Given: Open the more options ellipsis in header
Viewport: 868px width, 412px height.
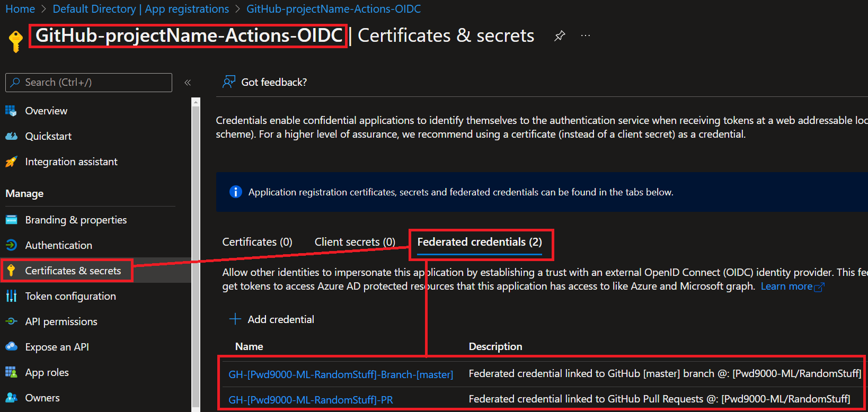Looking at the screenshot, I should (x=586, y=35).
